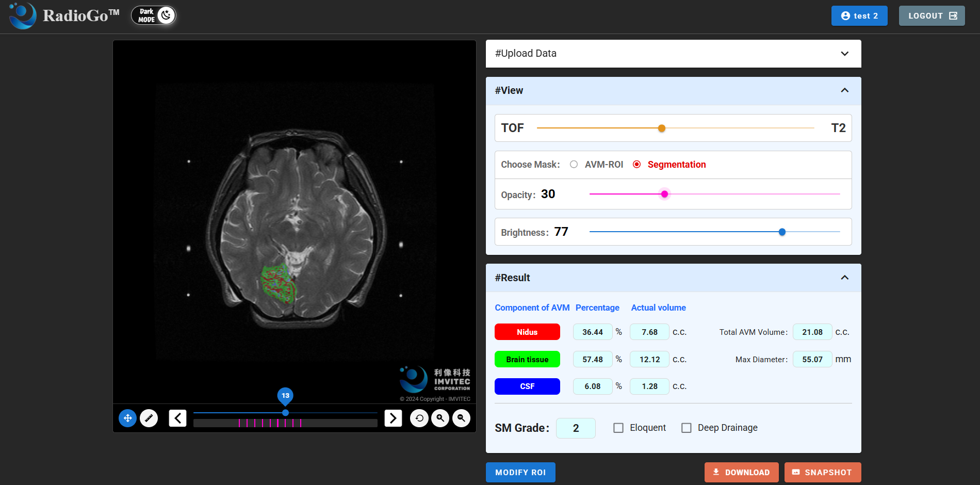
Task: Click the Nidus volume field 7.68
Action: 649,332
